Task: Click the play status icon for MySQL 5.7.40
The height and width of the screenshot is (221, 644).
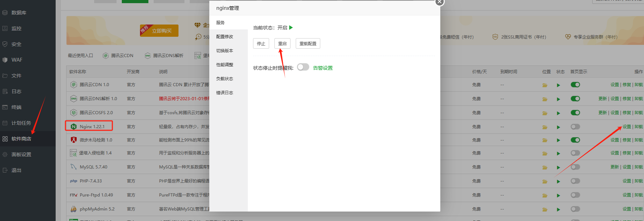Action: point(558,167)
